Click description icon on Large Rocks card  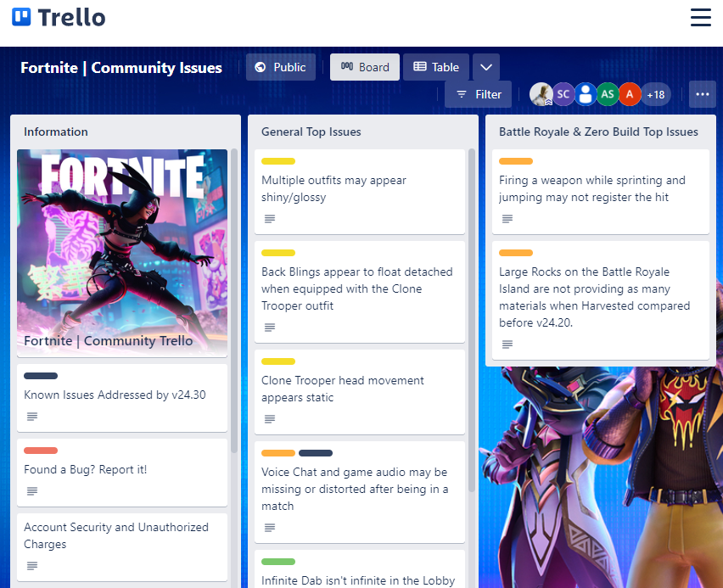(507, 344)
